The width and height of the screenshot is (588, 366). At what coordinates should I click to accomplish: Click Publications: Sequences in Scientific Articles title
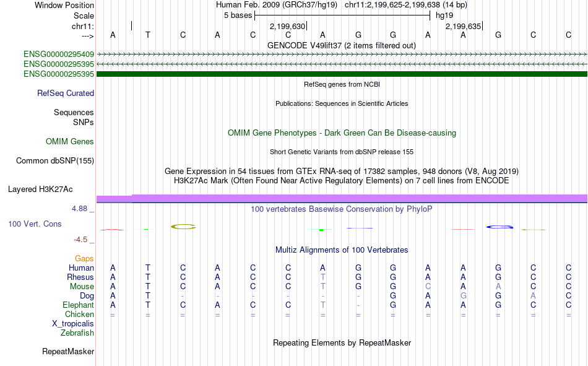click(x=342, y=103)
